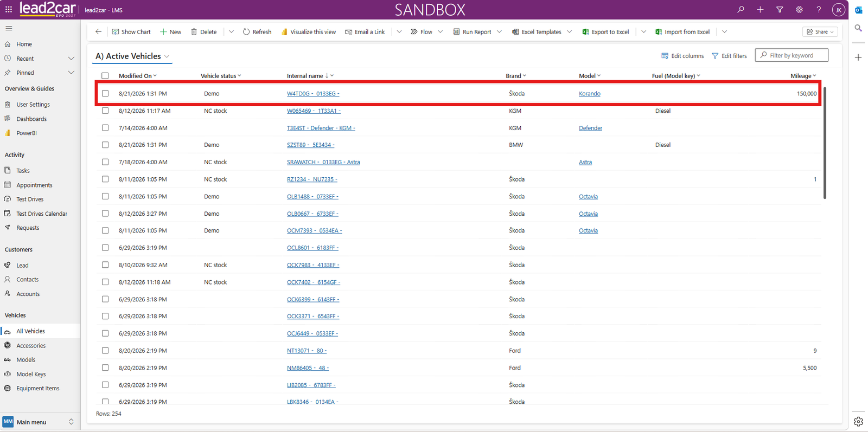Viewport: 868px width, 432px height.
Task: Open the Excel Templates dropdown arrow
Action: point(569,32)
